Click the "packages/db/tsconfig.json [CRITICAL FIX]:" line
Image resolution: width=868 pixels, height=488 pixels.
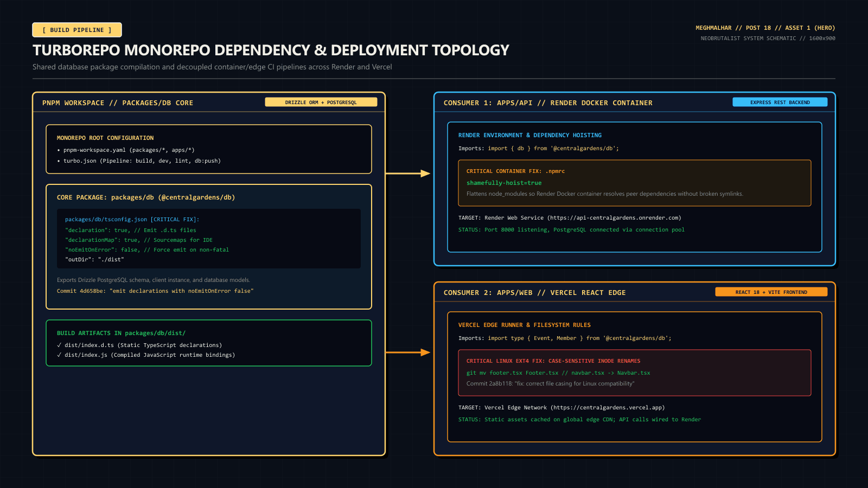tap(132, 220)
